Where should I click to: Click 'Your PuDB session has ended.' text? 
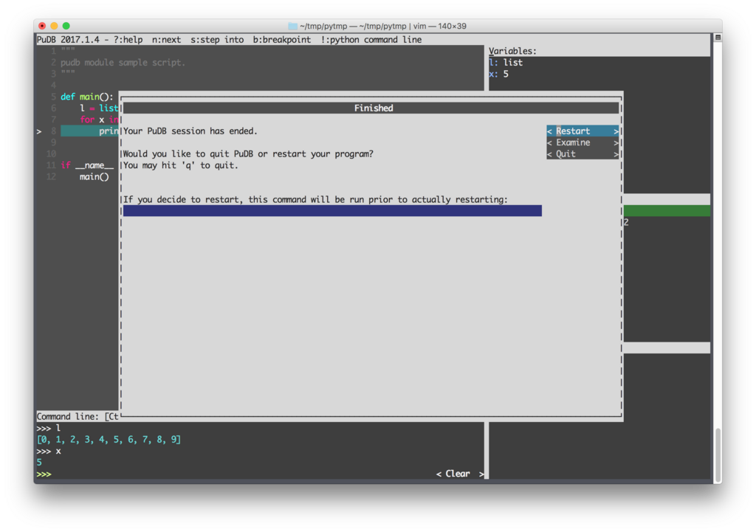190,131
